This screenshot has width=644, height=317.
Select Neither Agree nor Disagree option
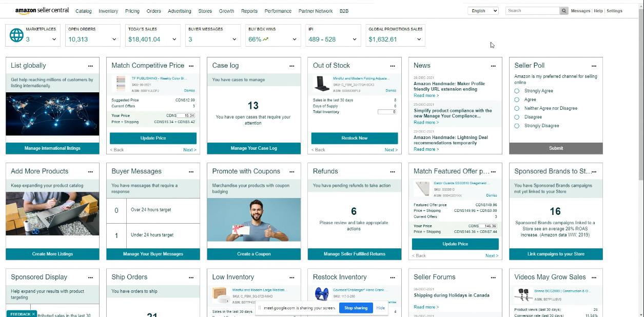coord(517,108)
